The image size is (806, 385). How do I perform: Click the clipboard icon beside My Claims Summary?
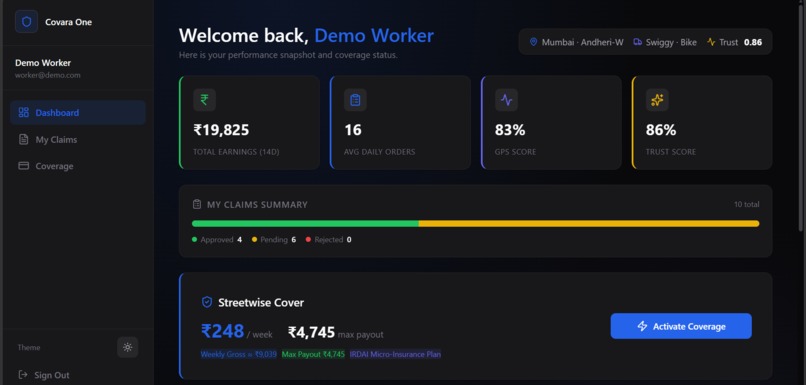(197, 205)
